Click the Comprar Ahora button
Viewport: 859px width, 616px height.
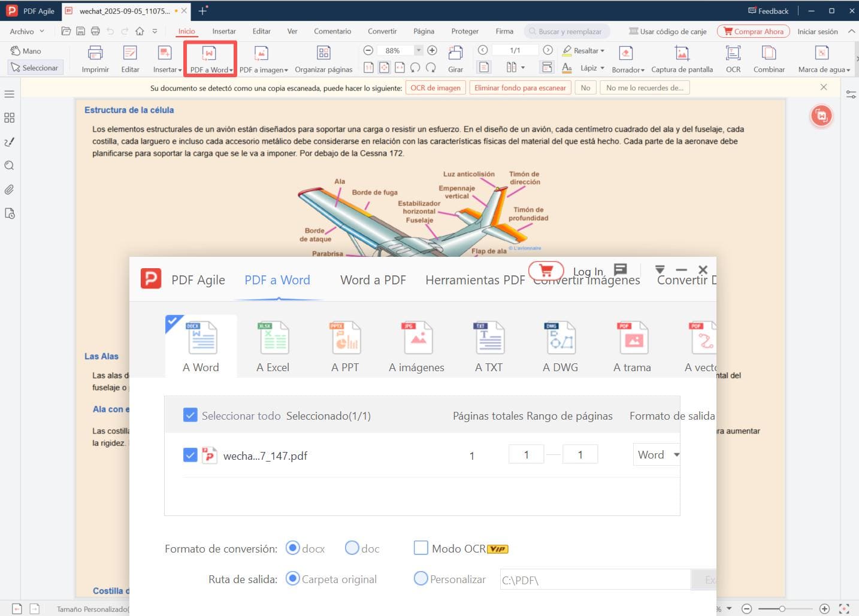pyautogui.click(x=753, y=31)
